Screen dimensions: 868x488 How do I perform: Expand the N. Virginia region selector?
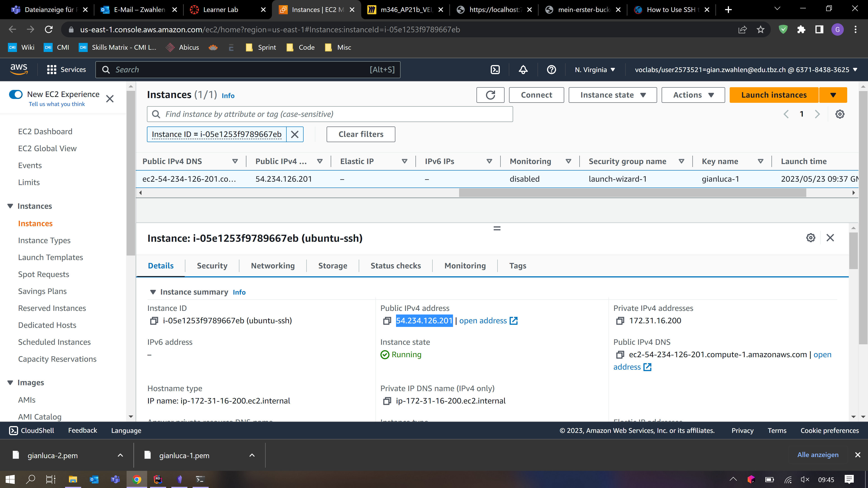coord(595,70)
